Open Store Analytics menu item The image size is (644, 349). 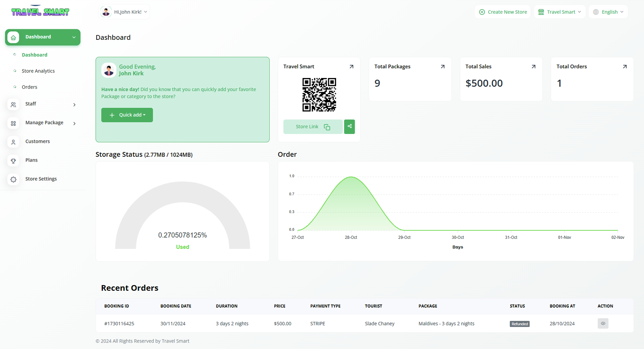(38, 71)
